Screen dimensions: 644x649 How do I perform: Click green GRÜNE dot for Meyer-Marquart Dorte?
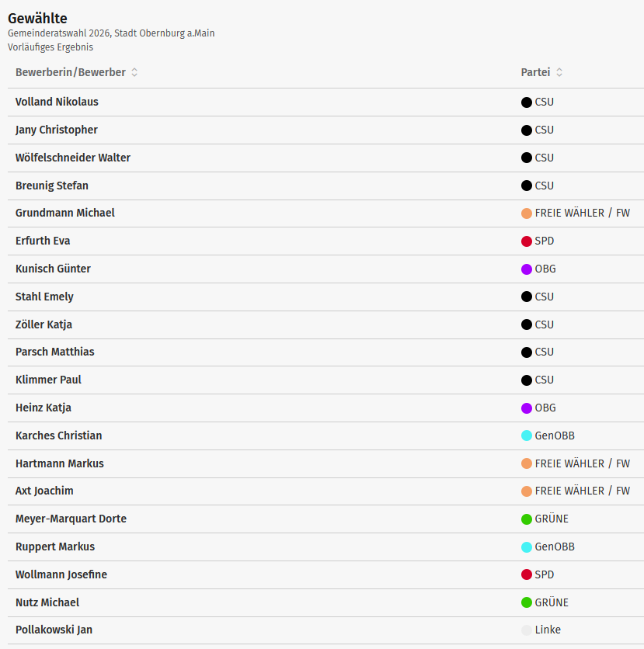[x=527, y=519]
